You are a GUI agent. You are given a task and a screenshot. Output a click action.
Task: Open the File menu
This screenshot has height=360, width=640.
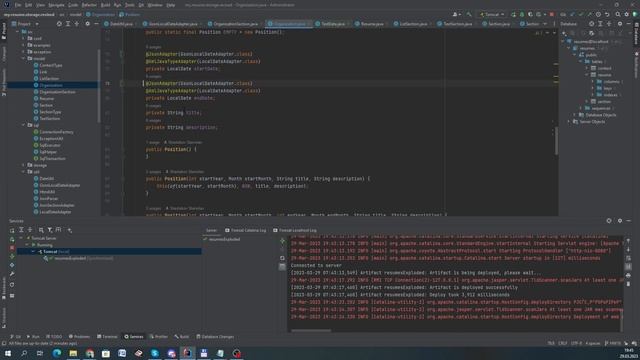[x=18, y=5]
